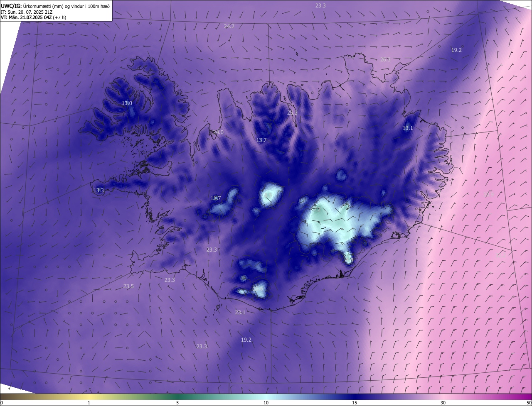This screenshot has width=532, height=406.
Task: Click the color scale tick label 15
Action: pyautogui.click(x=355, y=403)
